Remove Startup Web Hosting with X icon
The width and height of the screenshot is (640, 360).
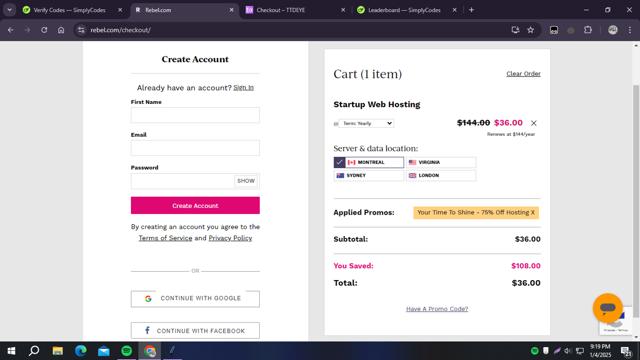tap(533, 123)
